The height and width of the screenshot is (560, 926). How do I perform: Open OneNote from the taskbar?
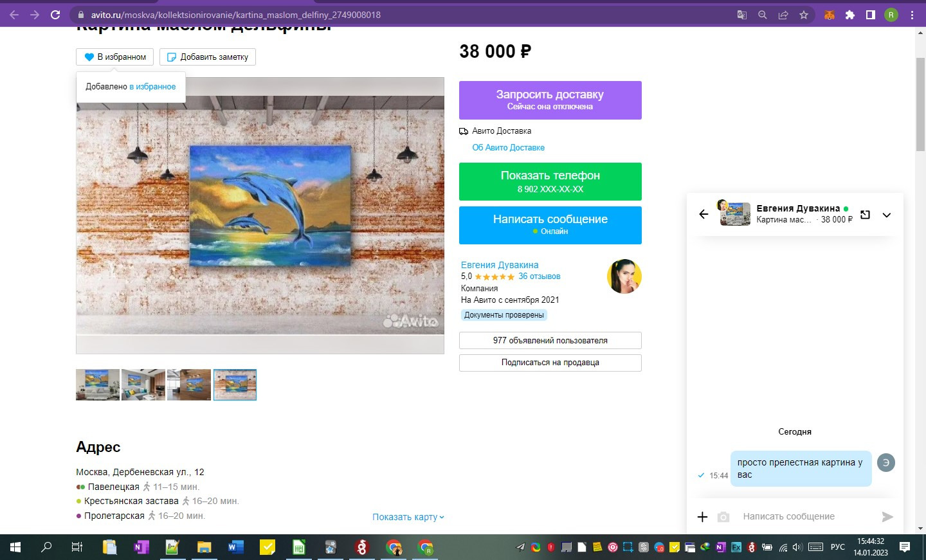[x=141, y=547]
